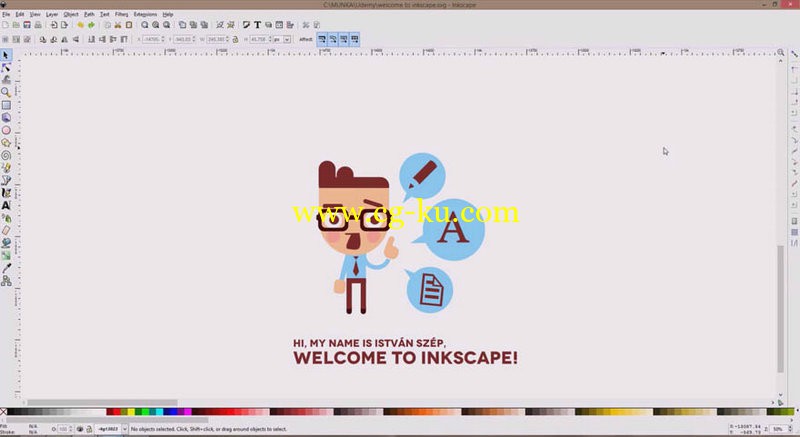800x437 pixels.
Task: Pick the red palette swatch
Action: click(117, 412)
